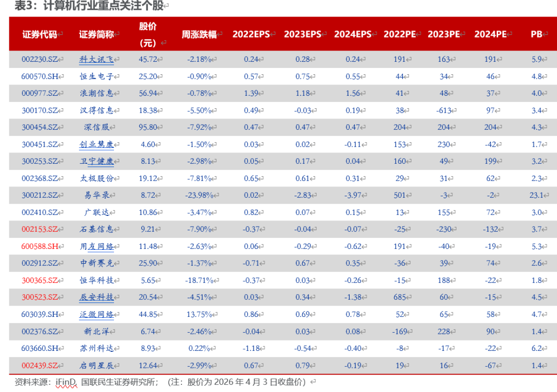557x392 pixels.
Task: Click the iFinD source text in footer
Action: pyautogui.click(x=65, y=382)
